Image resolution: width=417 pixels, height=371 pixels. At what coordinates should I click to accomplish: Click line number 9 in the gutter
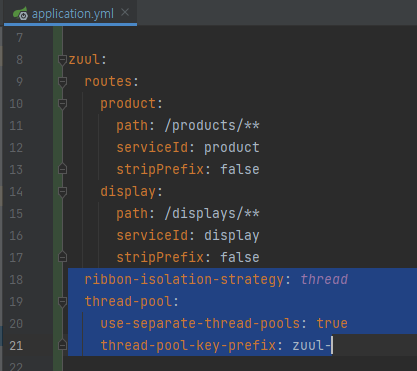(20, 82)
